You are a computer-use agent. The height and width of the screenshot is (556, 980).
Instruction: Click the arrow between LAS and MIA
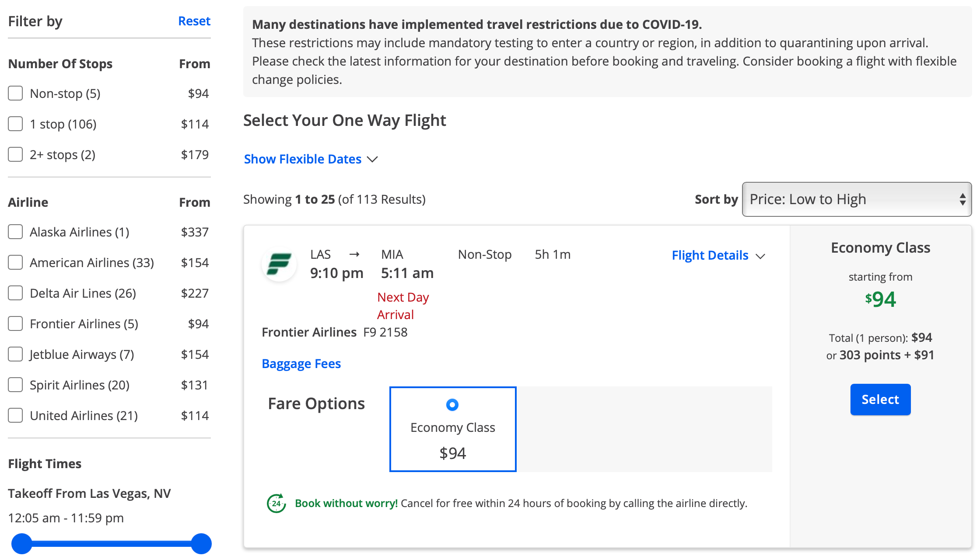[355, 254]
